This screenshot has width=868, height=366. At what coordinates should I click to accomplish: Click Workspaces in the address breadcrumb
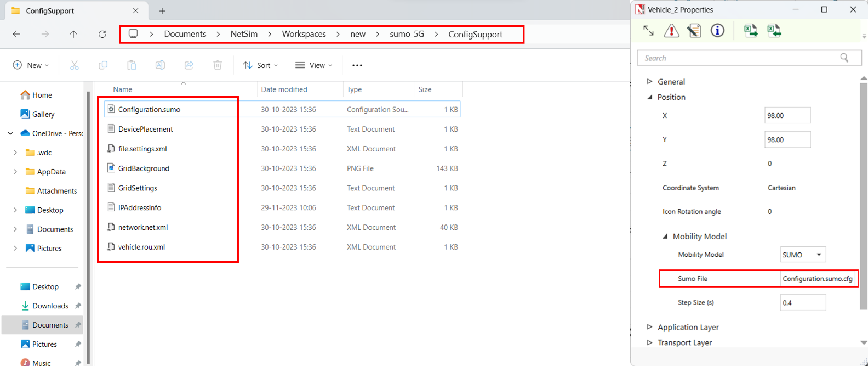click(304, 34)
